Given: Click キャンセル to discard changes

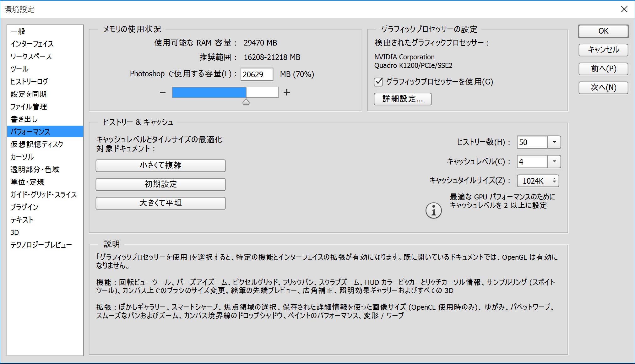Looking at the screenshot, I should tap(603, 50).
